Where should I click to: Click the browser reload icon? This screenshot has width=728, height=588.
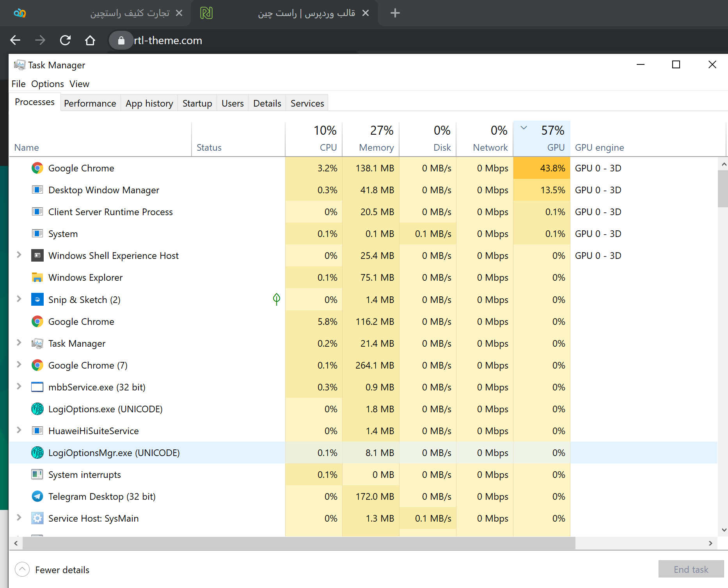pos(65,40)
